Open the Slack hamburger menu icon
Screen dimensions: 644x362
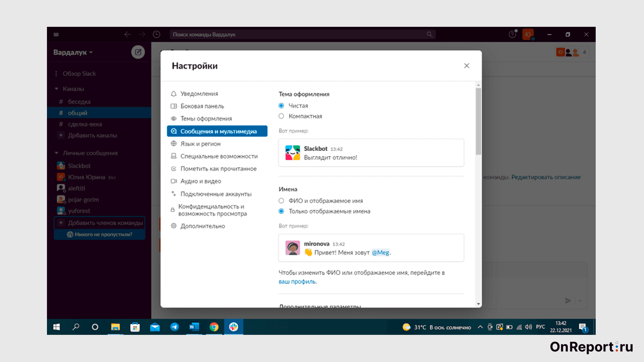(x=56, y=35)
